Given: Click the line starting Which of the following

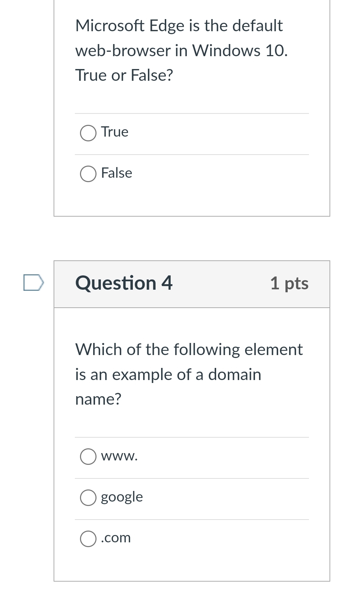Looking at the screenshot, I should [x=189, y=350].
